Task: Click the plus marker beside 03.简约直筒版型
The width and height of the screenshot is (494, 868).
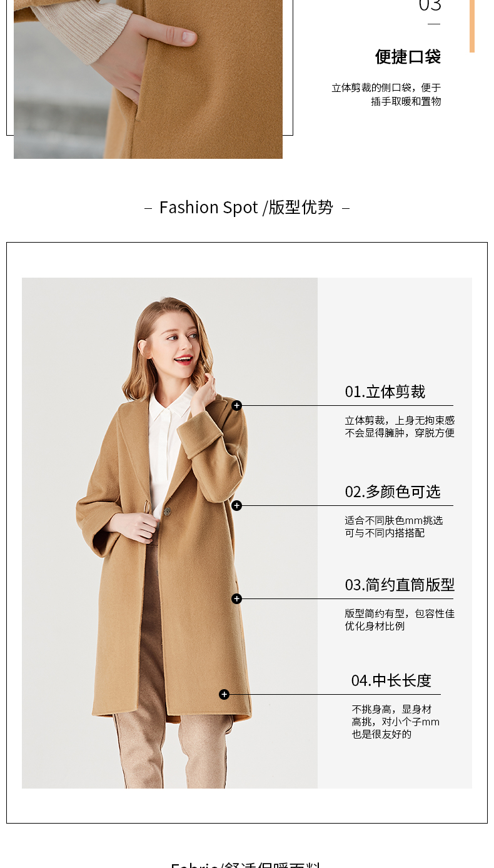Action: coord(236,598)
